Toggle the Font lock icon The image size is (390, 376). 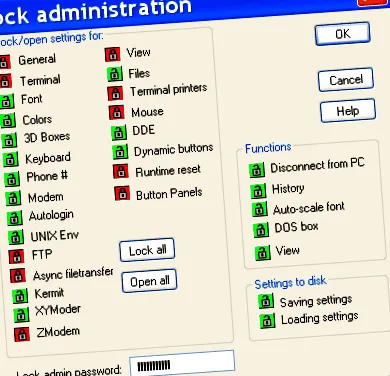pos(7,101)
